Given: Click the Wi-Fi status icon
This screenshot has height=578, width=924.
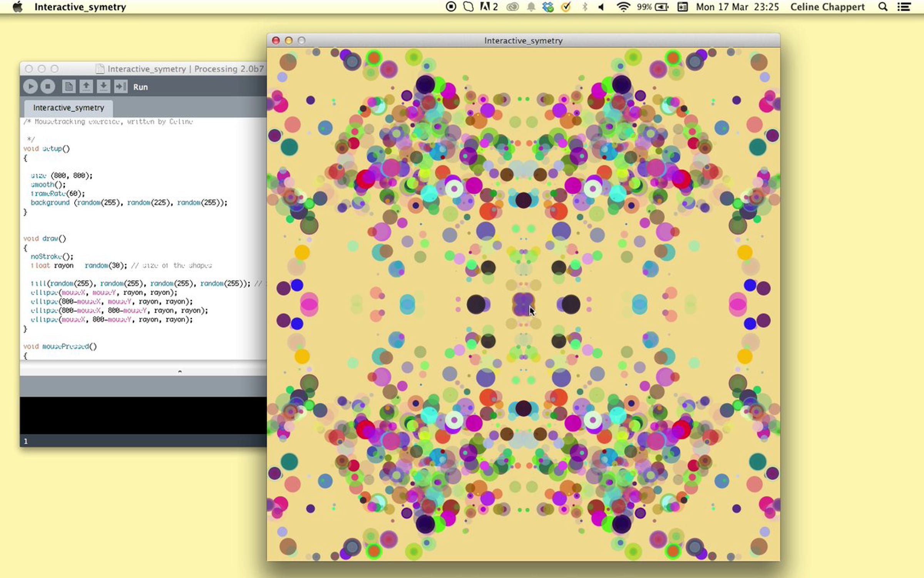Looking at the screenshot, I should click(623, 7).
